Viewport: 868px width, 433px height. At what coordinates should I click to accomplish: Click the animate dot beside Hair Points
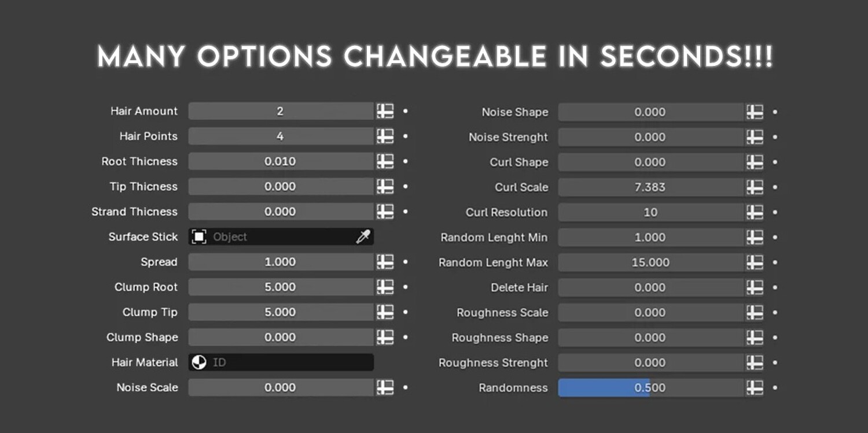pos(405,136)
